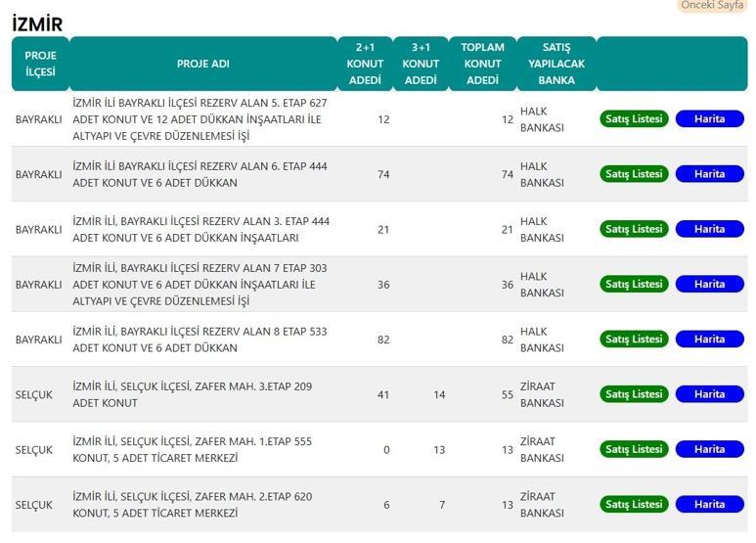The width and height of the screenshot is (756, 543).
Task: View Harita for Rezerv Alan 3. Etap
Action: (x=710, y=229)
